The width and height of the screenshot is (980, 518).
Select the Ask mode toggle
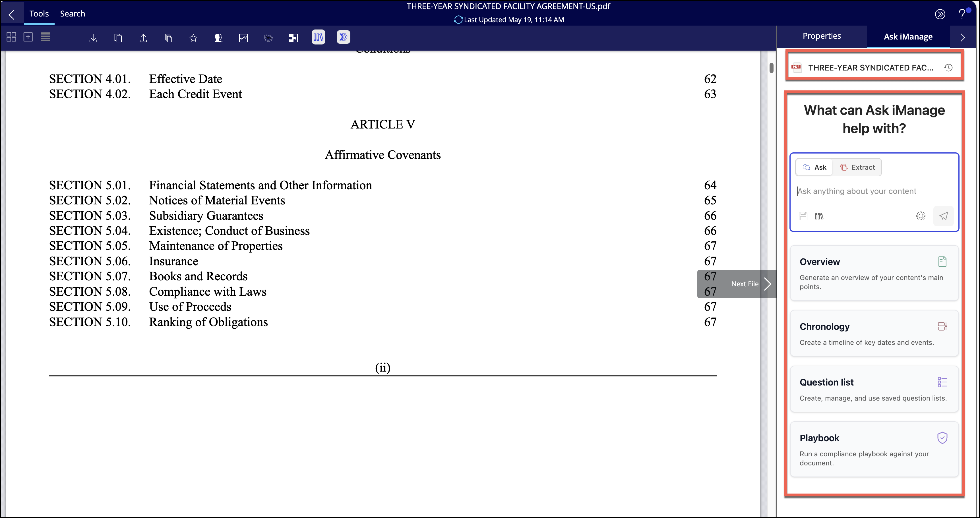click(x=814, y=167)
